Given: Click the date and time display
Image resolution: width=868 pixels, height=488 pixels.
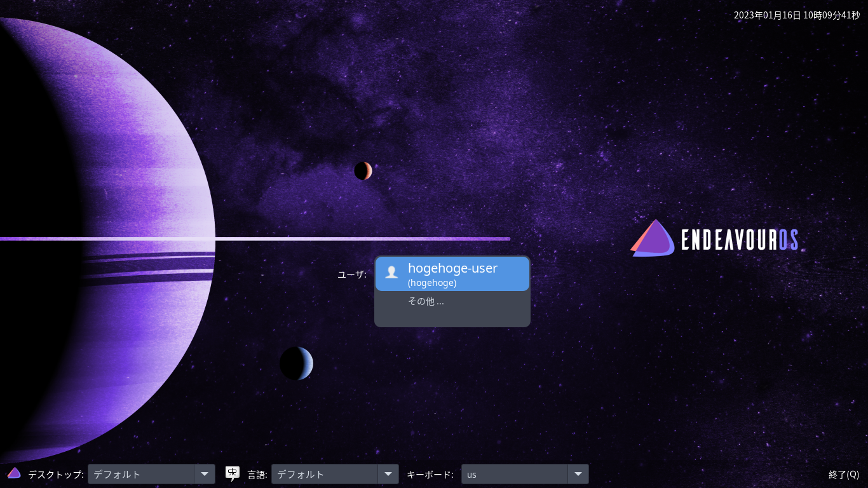Looking at the screenshot, I should (797, 15).
